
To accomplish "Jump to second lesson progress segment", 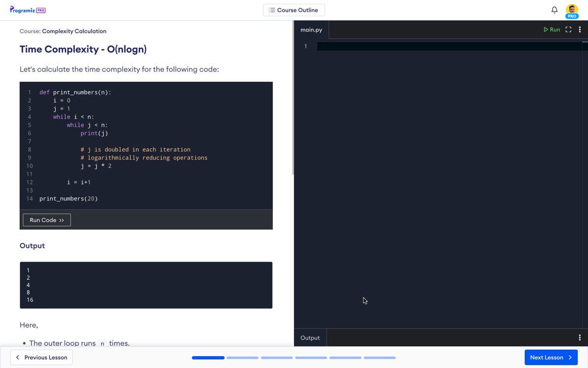I will [243, 358].
